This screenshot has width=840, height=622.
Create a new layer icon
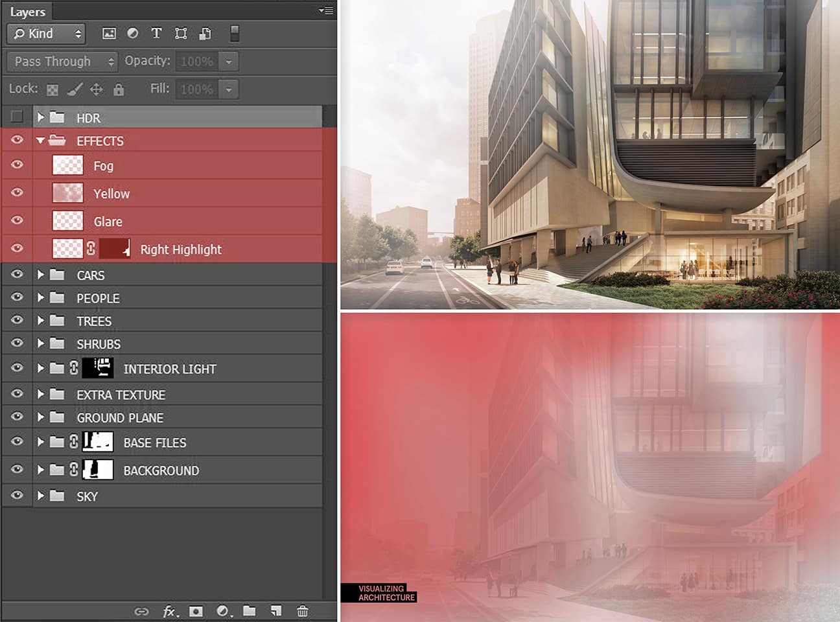[x=276, y=610]
